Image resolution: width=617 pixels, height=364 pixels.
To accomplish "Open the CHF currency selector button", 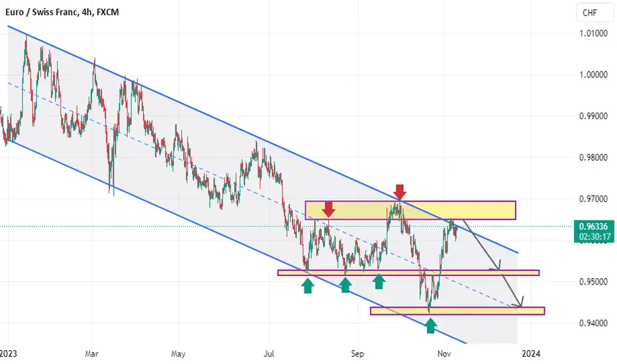I will 594,13.
